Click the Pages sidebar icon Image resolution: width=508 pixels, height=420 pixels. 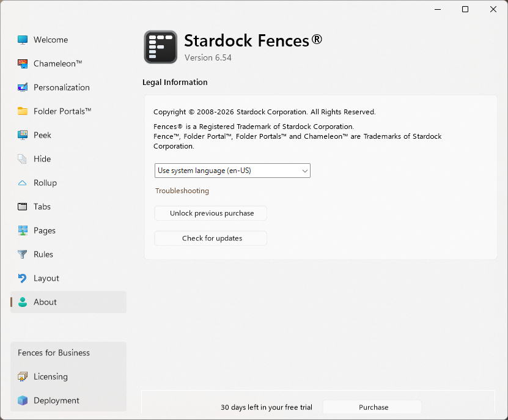pos(23,230)
